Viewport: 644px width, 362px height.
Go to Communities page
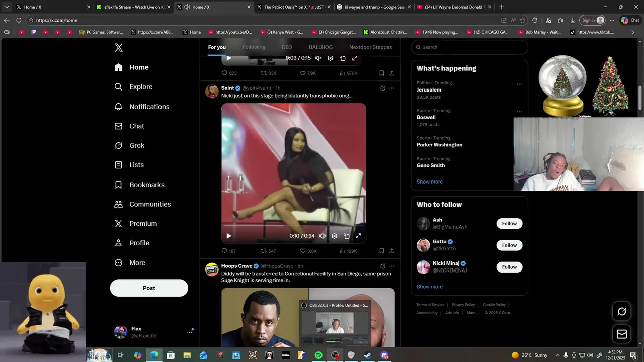(x=142, y=204)
